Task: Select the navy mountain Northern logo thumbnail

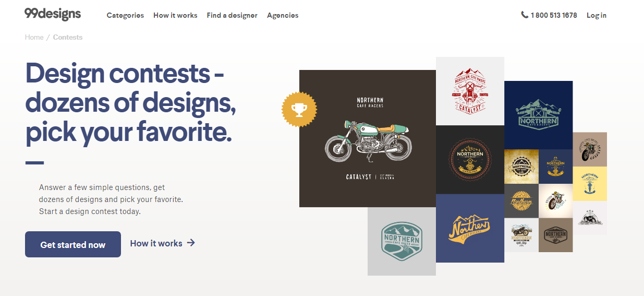Action: (538, 115)
